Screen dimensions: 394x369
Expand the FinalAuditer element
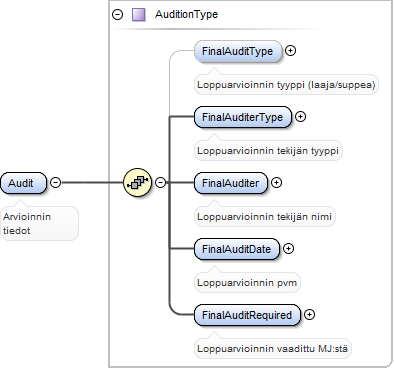pyautogui.click(x=276, y=183)
